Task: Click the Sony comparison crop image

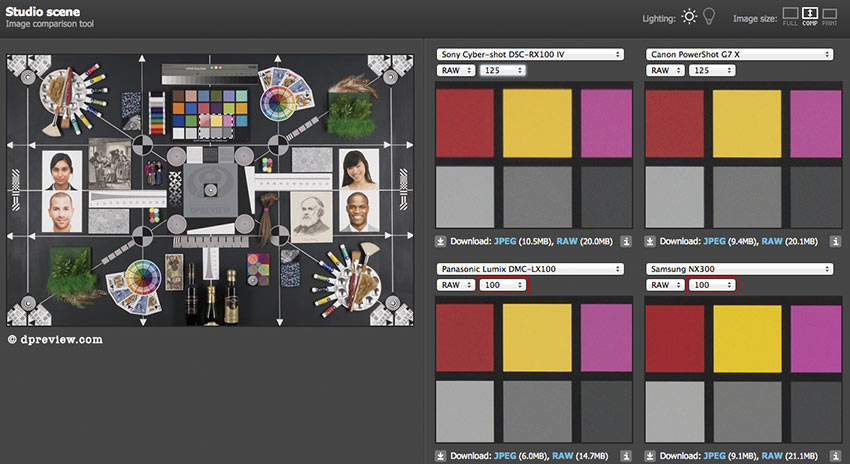Action: click(x=534, y=155)
